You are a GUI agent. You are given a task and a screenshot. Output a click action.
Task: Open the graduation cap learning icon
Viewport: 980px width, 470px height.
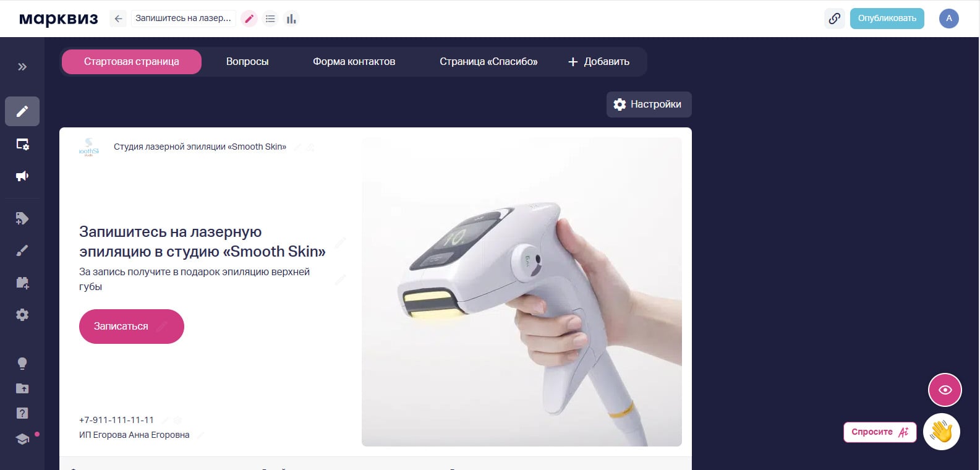pos(22,439)
